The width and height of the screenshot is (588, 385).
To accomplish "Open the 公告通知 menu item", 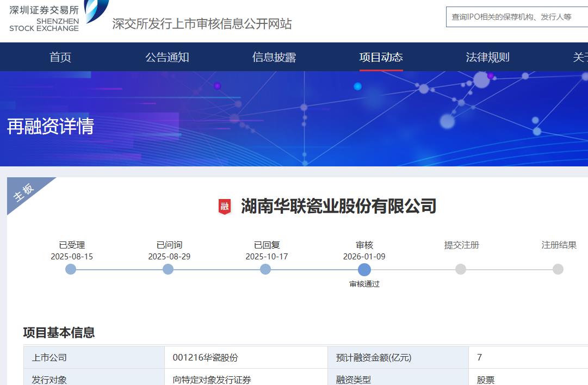I will point(167,57).
